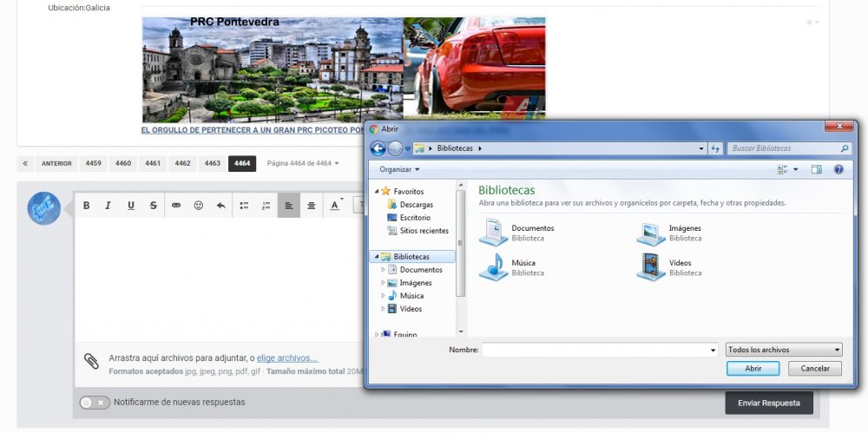This screenshot has height=433, width=868.
Task: Go to page 4461
Action: (153, 163)
